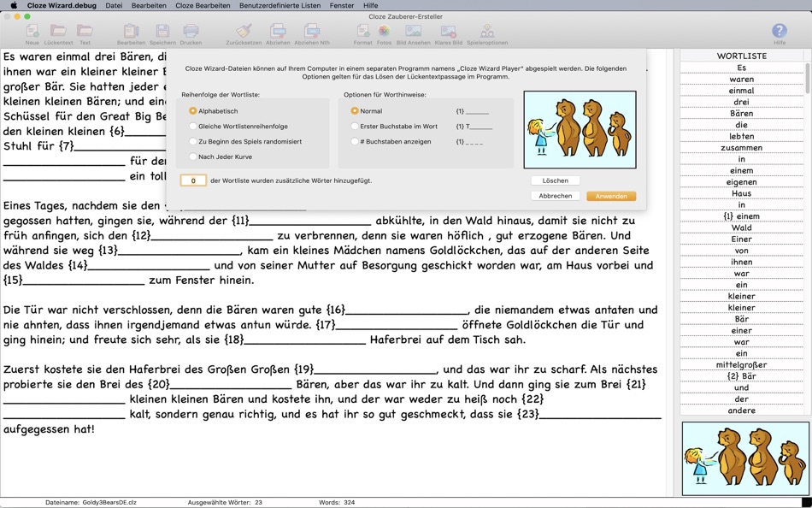
Task: Select 'drei' in the Wortliste
Action: point(742,102)
